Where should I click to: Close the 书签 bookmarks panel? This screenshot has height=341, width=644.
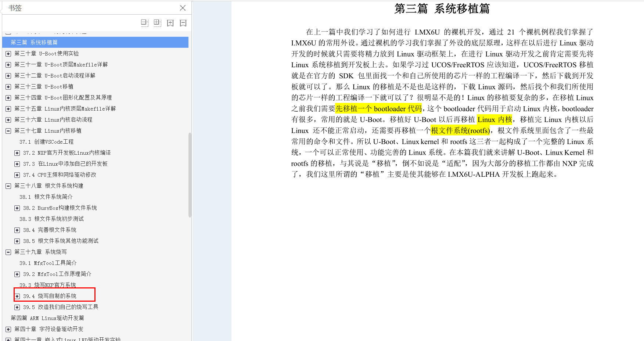click(x=183, y=8)
